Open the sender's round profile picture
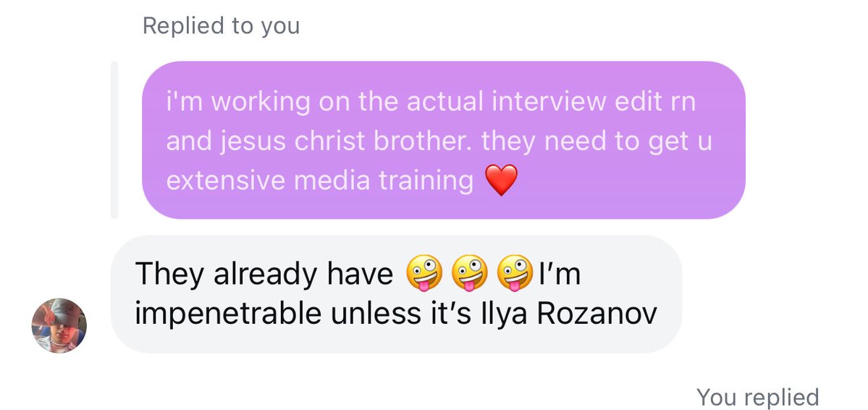868x410 pixels. pyautogui.click(x=59, y=325)
